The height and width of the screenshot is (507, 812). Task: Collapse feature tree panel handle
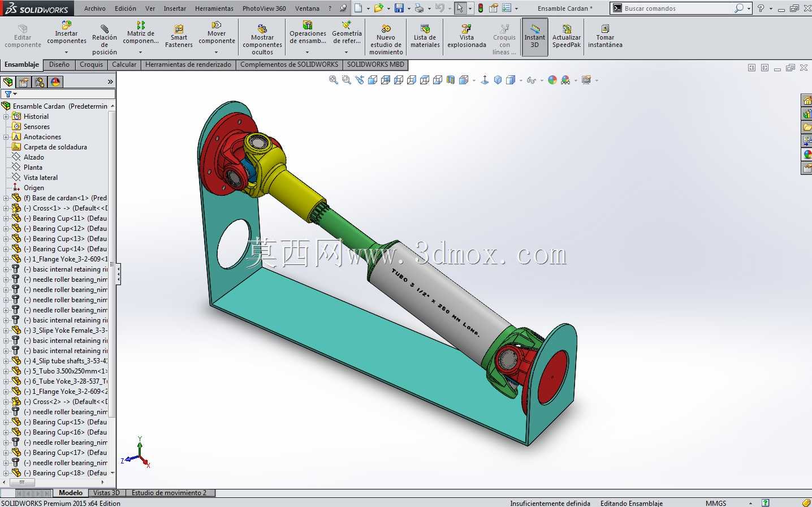(118, 275)
